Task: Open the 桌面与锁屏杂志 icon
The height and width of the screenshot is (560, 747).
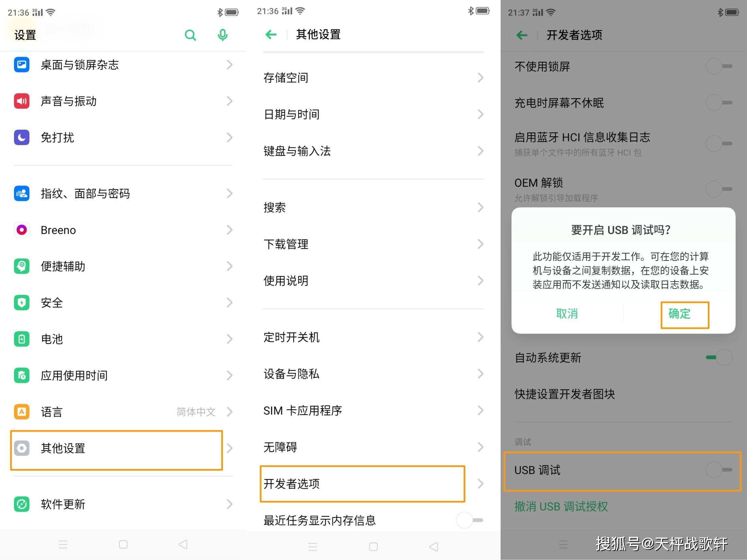Action: tap(22, 65)
